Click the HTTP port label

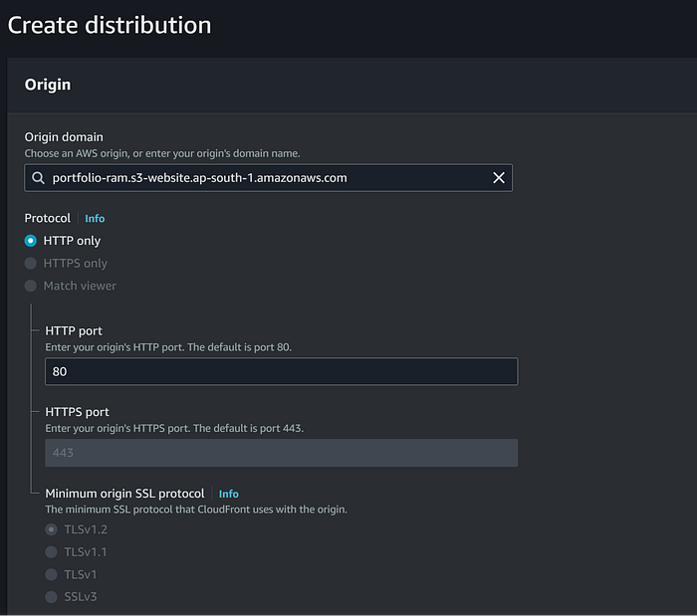(x=74, y=331)
